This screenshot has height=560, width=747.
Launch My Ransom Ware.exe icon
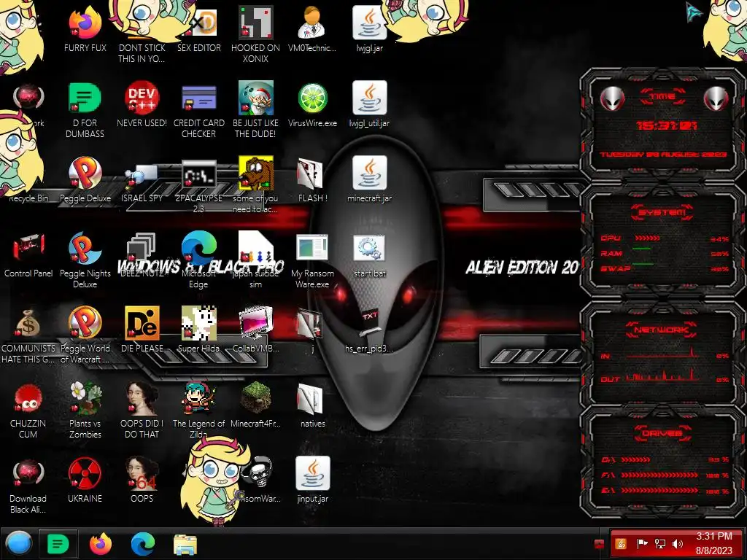coord(312,249)
